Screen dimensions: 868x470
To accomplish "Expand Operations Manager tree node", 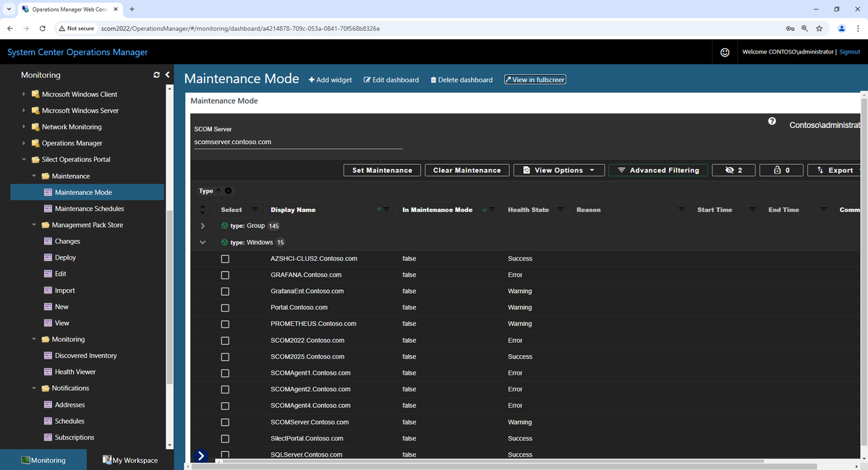I will tap(24, 143).
